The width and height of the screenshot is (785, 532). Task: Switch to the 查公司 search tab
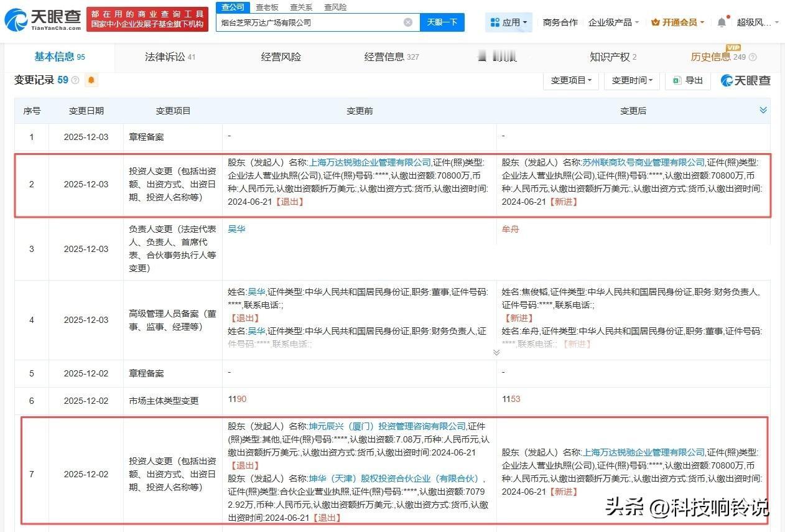(232, 7)
